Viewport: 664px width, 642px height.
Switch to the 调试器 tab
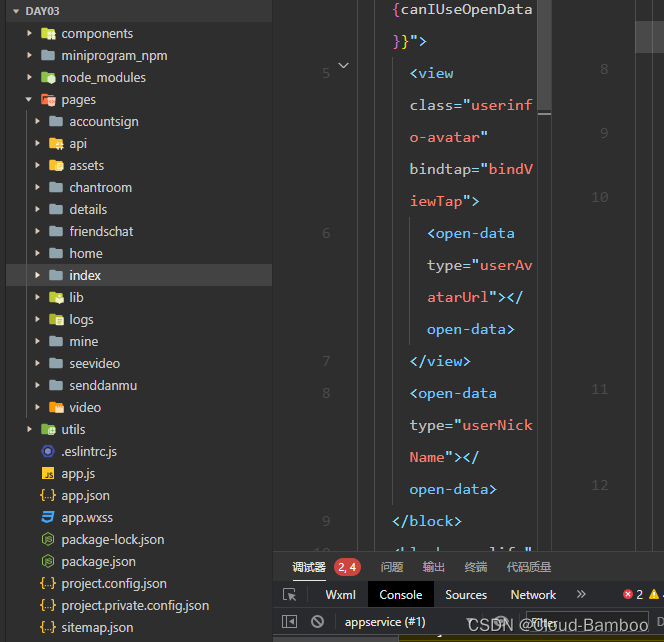[309, 567]
